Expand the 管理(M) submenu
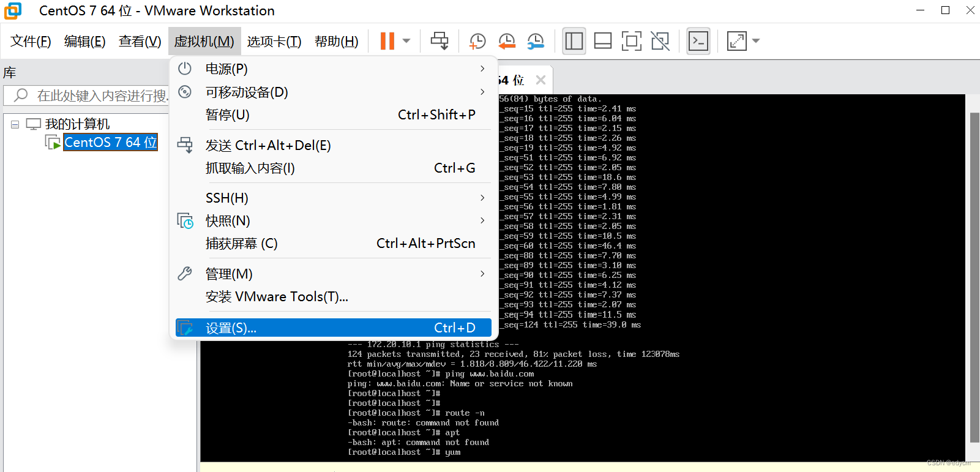The height and width of the screenshot is (472, 980). pos(334,274)
